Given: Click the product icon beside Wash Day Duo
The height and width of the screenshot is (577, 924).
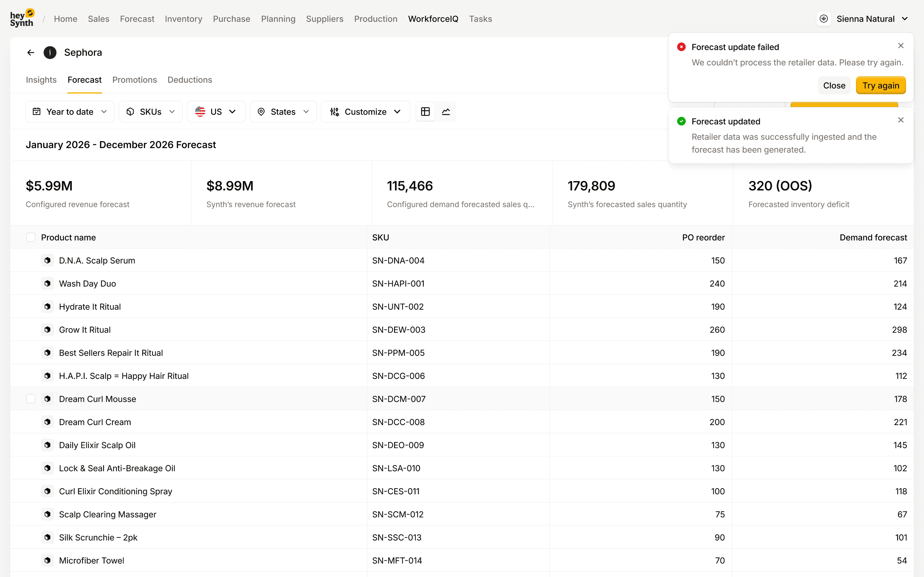Looking at the screenshot, I should tap(47, 283).
